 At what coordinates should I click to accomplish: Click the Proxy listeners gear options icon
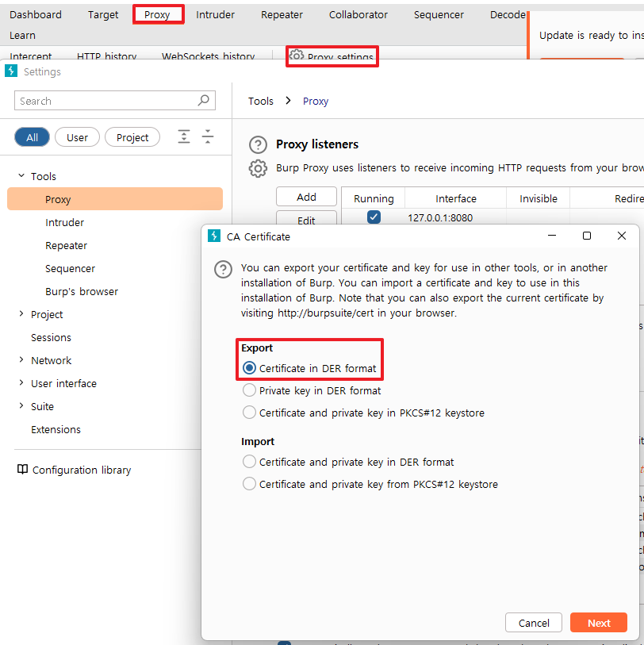coord(258,168)
